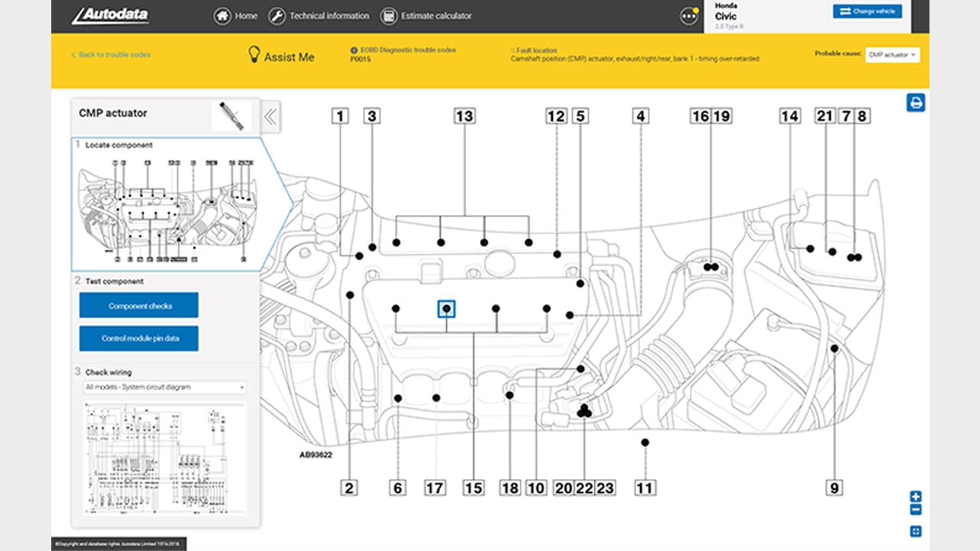The image size is (980, 551).
Task: Follow the Back to trouble codes link
Action: (110, 56)
